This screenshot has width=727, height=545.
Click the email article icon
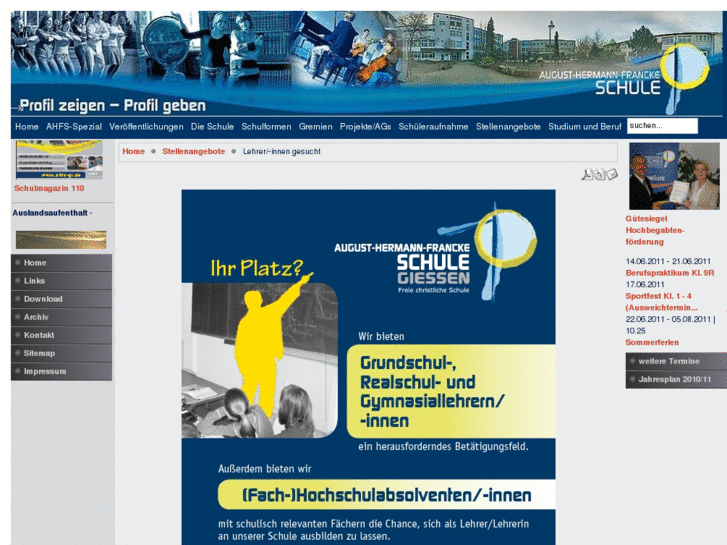click(612, 174)
